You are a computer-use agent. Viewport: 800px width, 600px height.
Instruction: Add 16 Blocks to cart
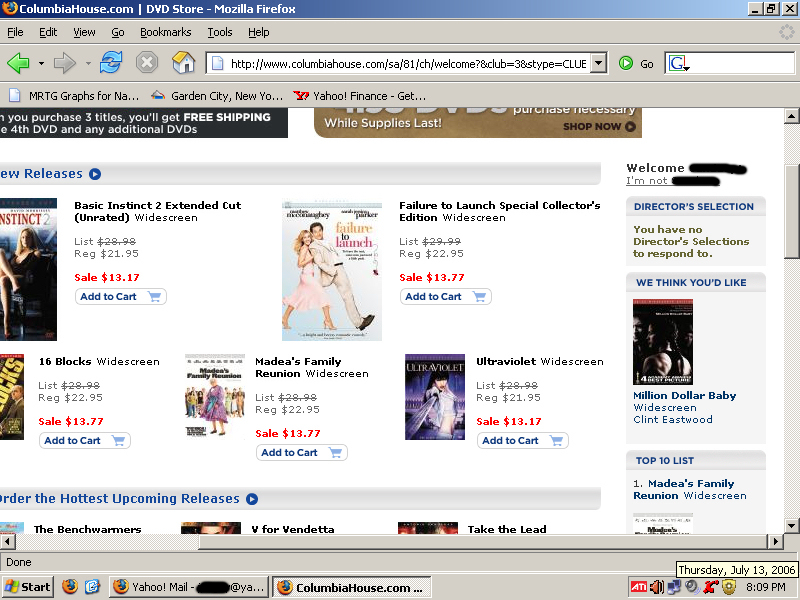(85, 440)
